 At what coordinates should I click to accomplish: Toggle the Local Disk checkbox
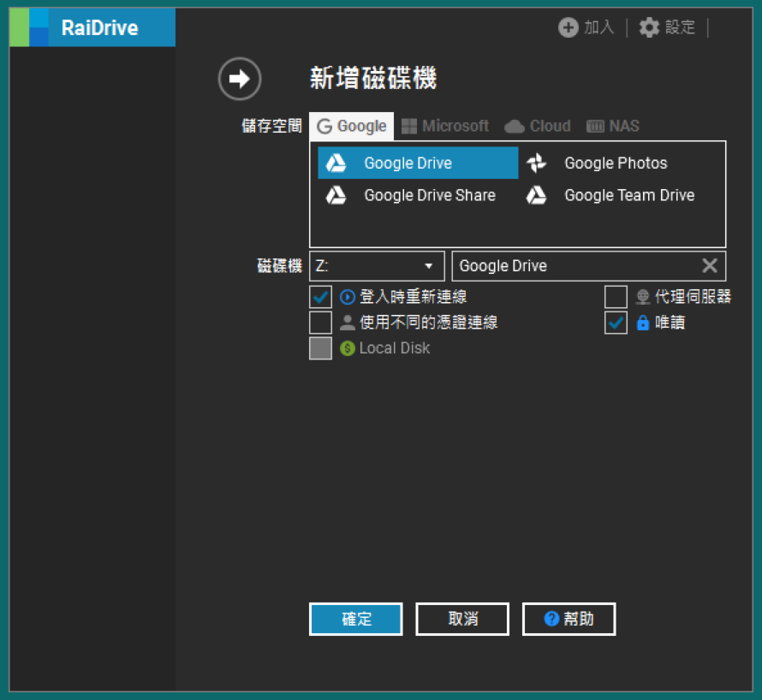point(321,348)
